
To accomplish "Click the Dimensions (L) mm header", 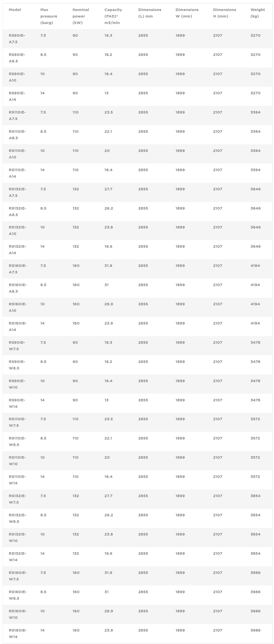I will pos(150,13).
